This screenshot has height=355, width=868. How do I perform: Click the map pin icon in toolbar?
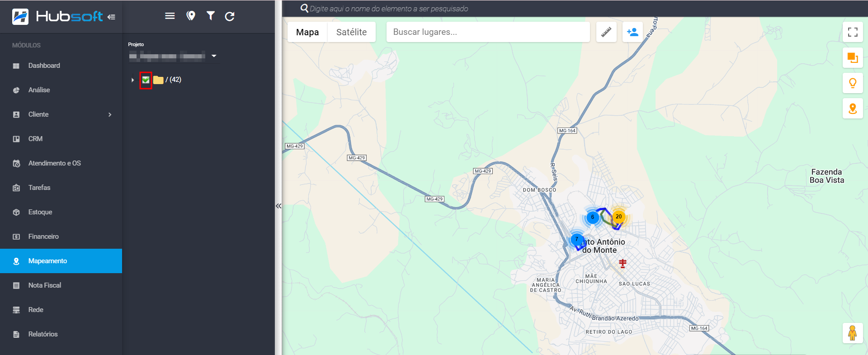pos(191,16)
